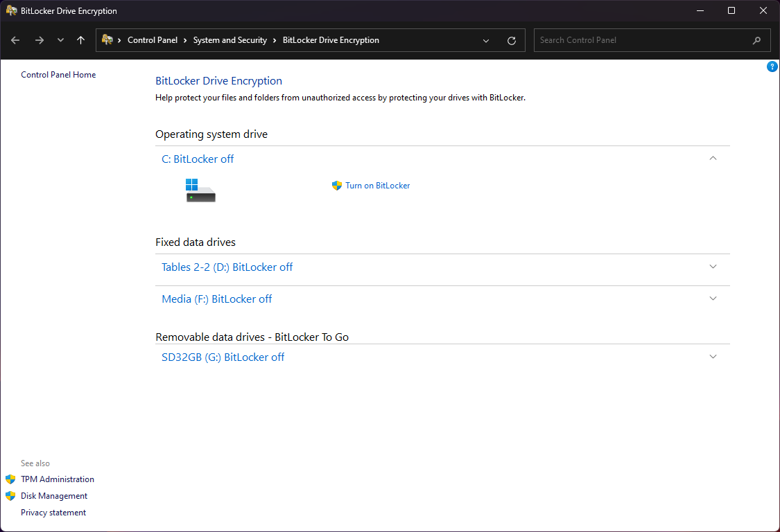
Task: Click the Search Control Panel field
Action: [x=652, y=40]
